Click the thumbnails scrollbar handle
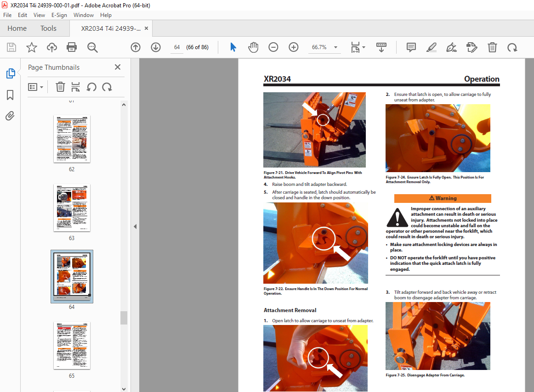This screenshot has height=392, width=534. [124, 318]
